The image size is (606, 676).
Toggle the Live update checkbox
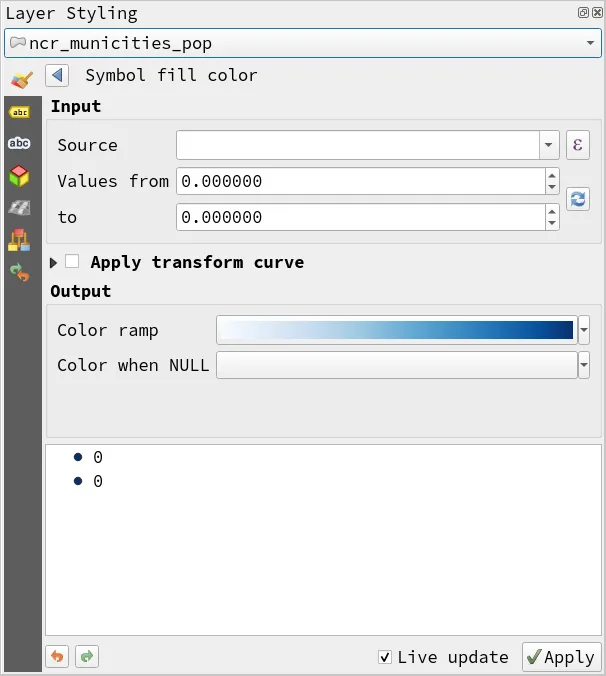click(x=385, y=657)
